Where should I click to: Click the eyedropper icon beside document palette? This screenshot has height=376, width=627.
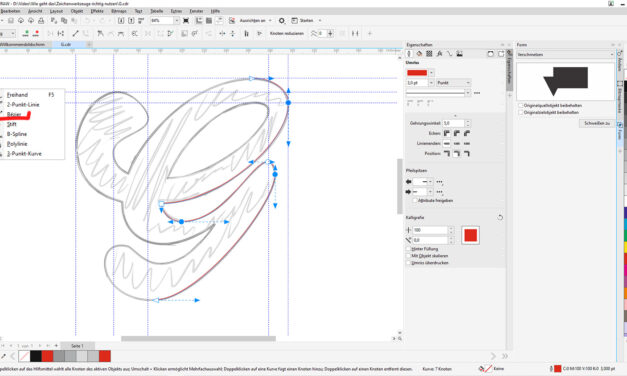tap(3, 356)
